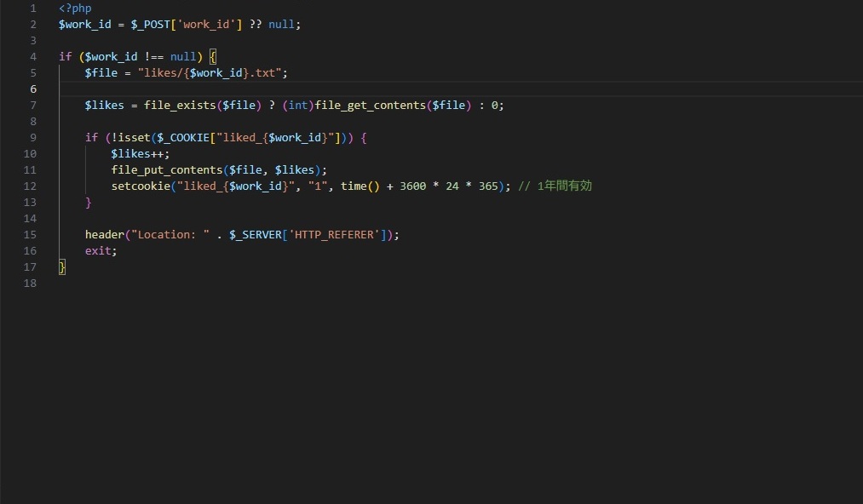Click the $_COOKIE superglobal on line 9
863x504 pixels.
(182, 137)
